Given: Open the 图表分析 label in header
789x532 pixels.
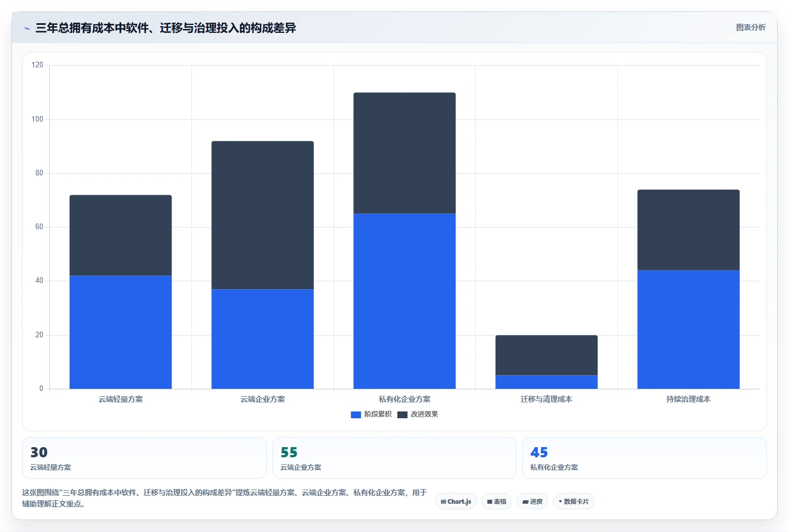Looking at the screenshot, I should pyautogui.click(x=750, y=27).
